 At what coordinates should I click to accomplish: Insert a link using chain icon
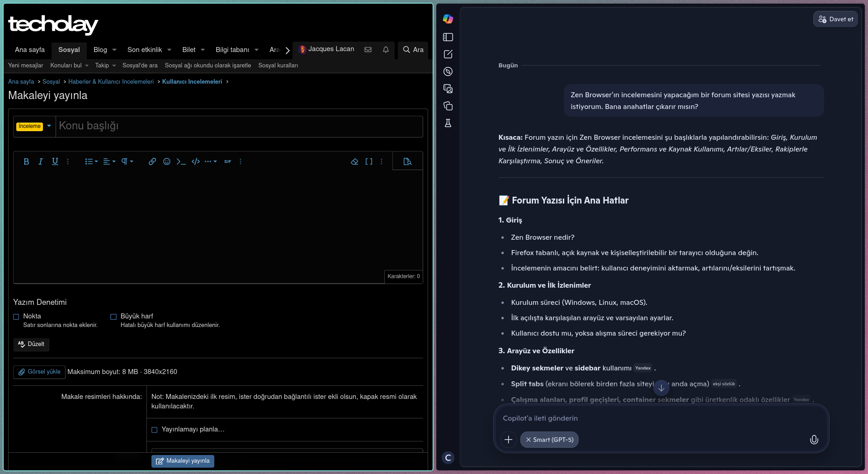(152, 161)
